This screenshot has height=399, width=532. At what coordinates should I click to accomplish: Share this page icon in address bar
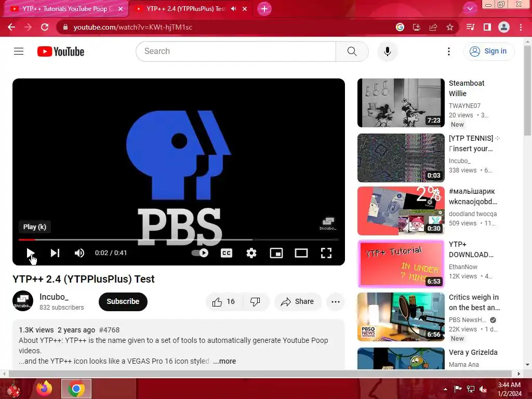point(433,27)
